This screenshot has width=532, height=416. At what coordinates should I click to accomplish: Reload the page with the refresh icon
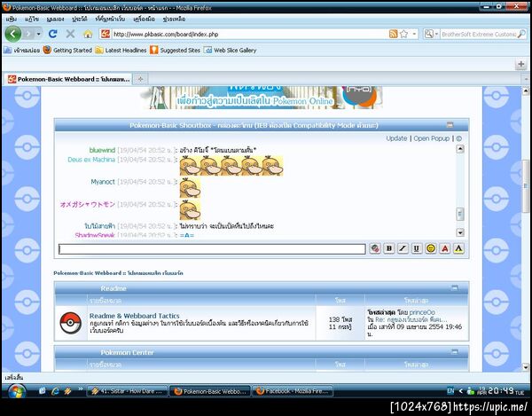[x=52, y=34]
